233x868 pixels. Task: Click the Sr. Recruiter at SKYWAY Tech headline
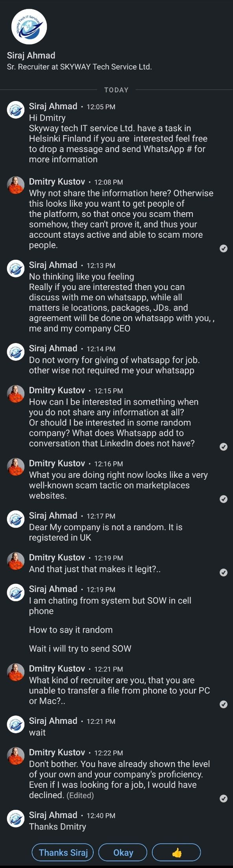click(x=79, y=67)
